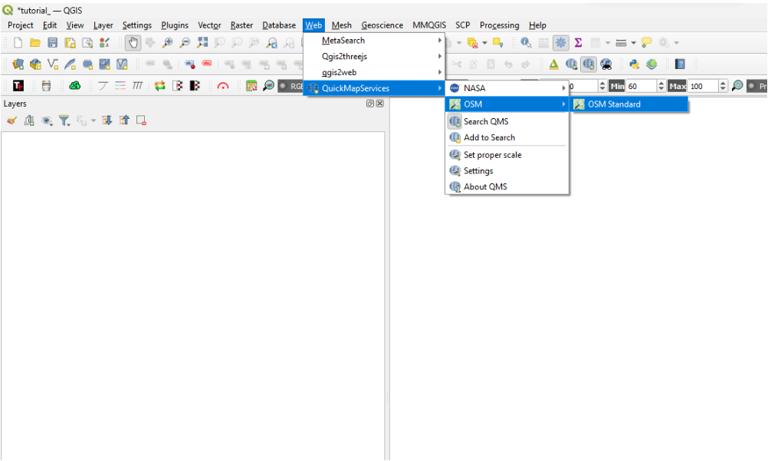
Task: Open project using yellow folder icon
Action: point(35,43)
